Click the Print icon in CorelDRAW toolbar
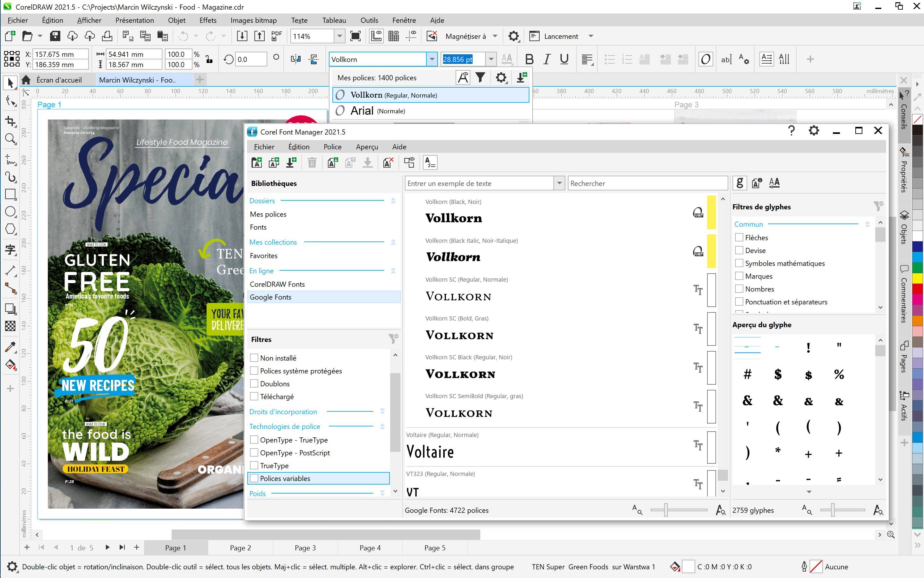 (x=107, y=36)
